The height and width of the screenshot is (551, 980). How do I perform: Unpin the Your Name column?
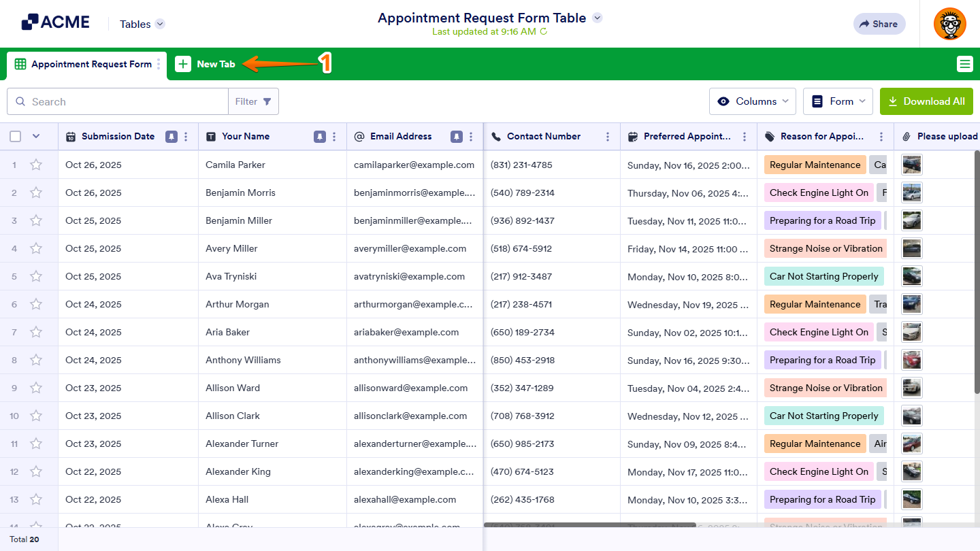[320, 137]
